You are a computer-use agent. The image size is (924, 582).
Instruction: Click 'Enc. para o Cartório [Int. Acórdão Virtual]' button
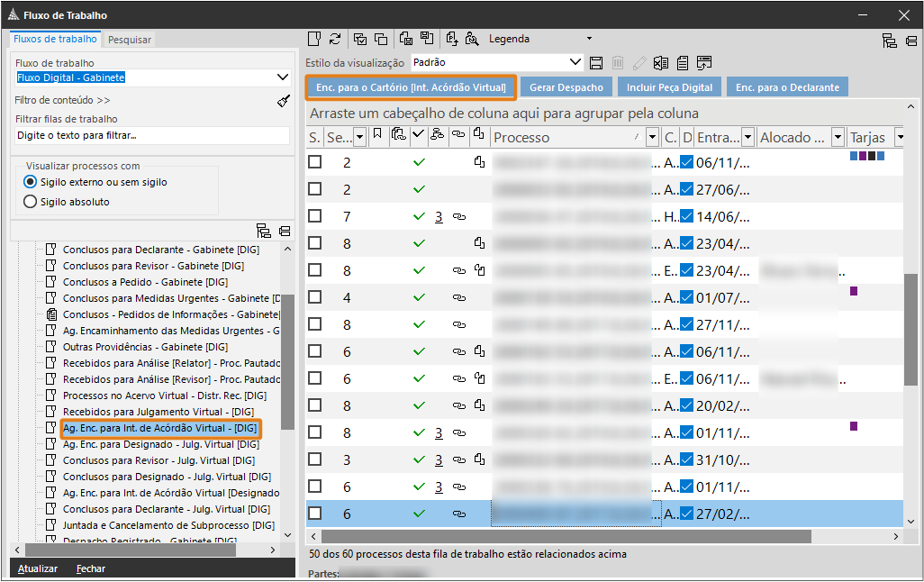[x=411, y=87]
